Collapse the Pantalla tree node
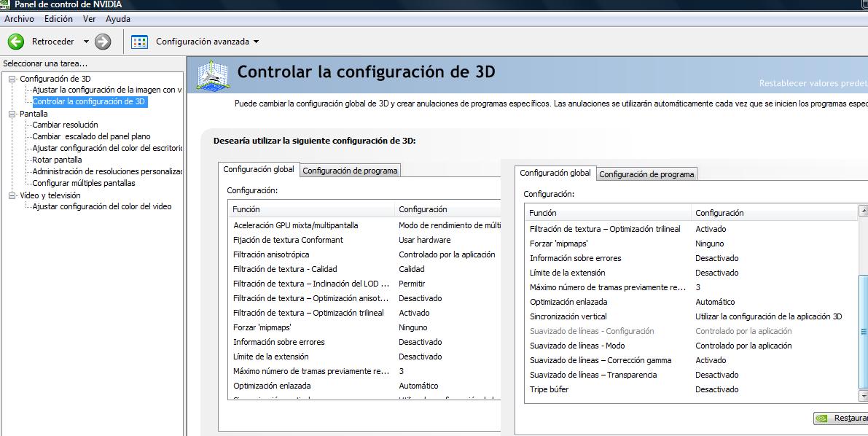The width and height of the screenshot is (868, 436). [12, 114]
